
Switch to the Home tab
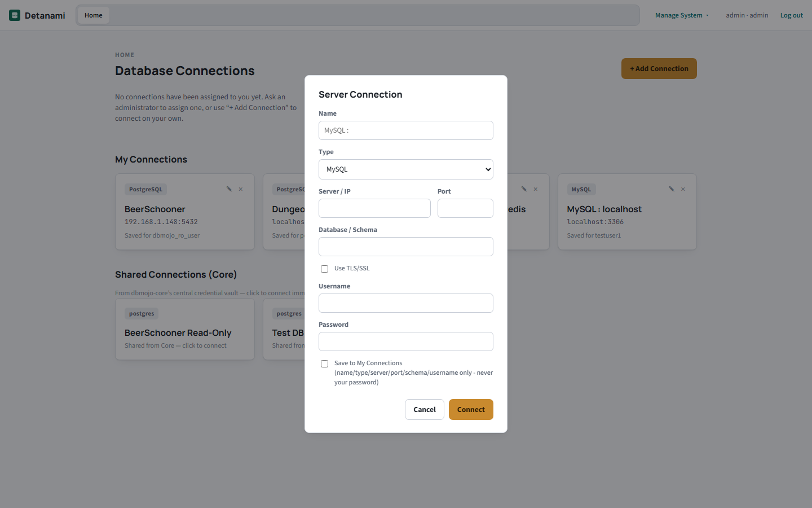(94, 15)
